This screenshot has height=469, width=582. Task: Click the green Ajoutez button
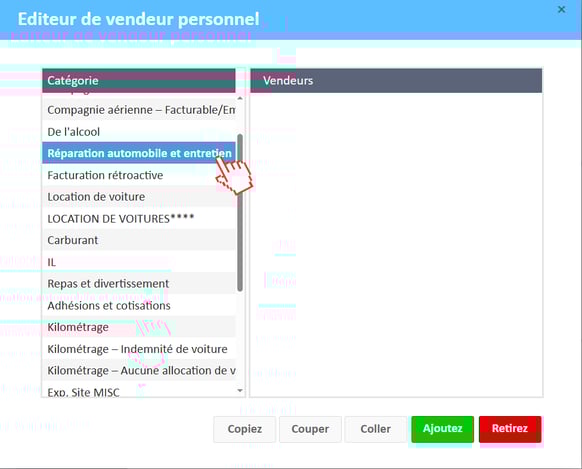[442, 429]
